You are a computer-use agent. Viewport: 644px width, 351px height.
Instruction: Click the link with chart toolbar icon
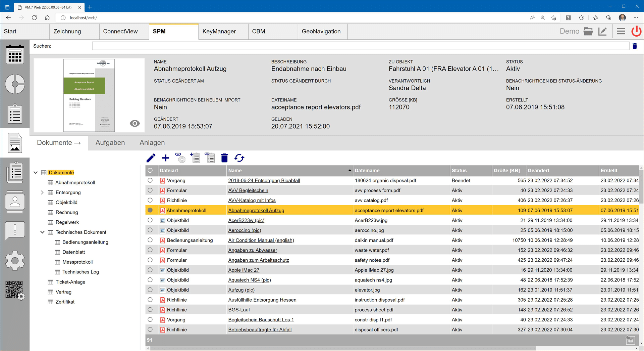[180, 158]
